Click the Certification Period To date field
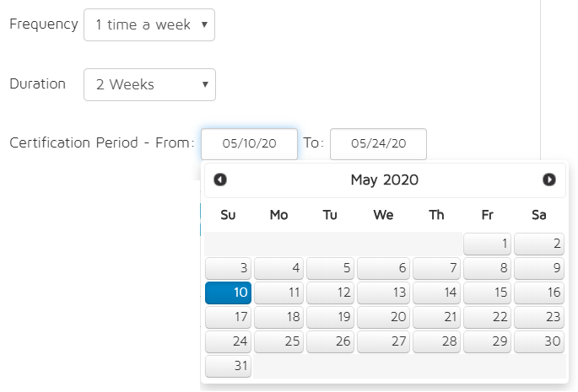578x392 pixels. [378, 143]
